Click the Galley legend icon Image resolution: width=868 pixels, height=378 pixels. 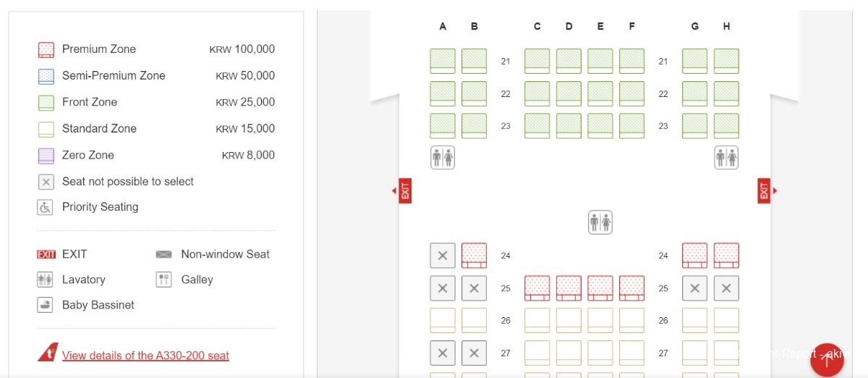click(x=164, y=280)
